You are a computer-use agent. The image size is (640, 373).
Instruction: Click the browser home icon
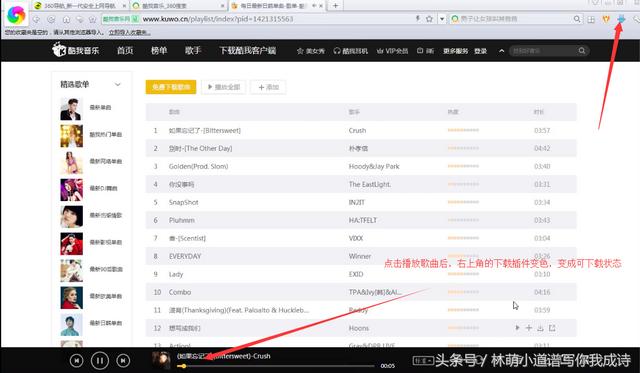(x=66, y=19)
